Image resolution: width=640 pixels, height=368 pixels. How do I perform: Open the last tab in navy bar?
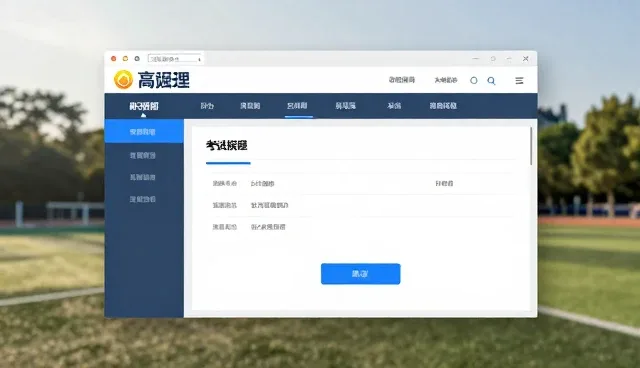(443, 106)
